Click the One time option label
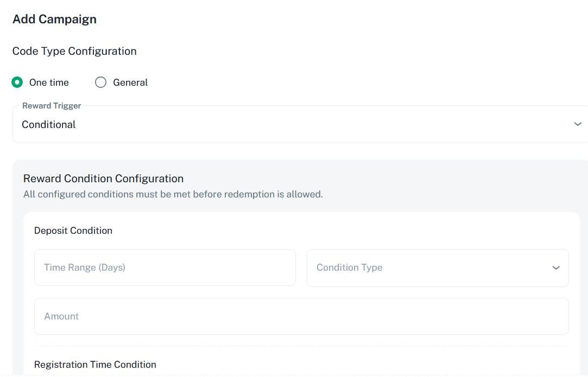Image resolution: width=588 pixels, height=377 pixels. tap(49, 82)
